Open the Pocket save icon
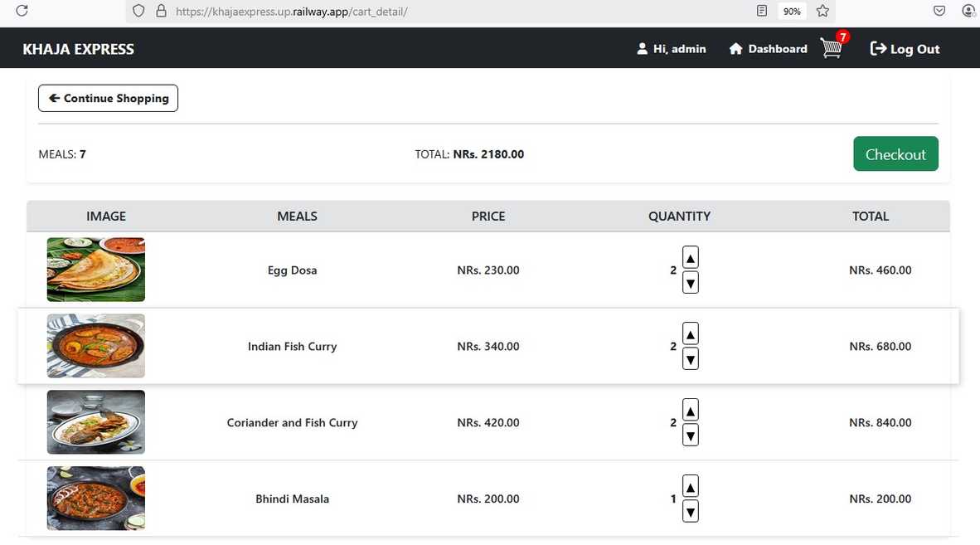 939,11
